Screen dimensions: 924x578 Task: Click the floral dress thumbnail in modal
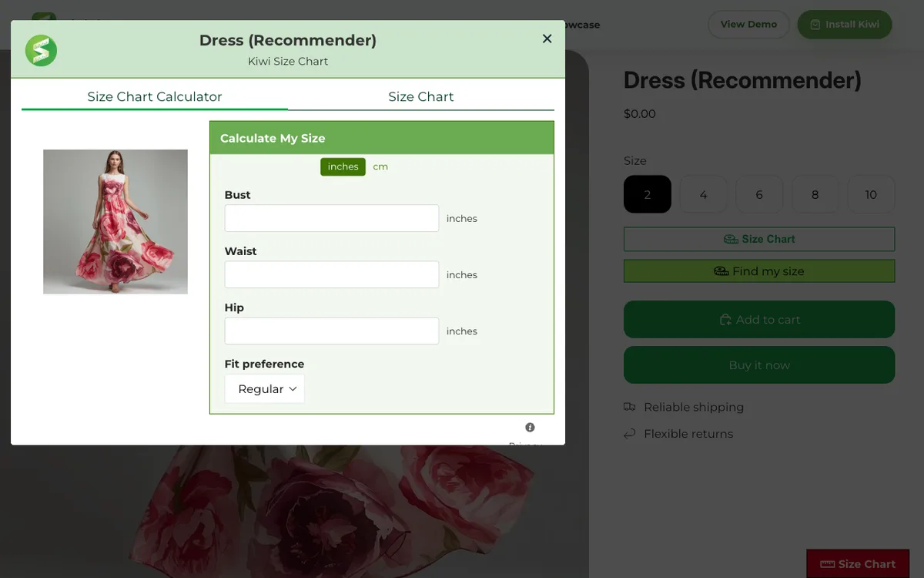115,222
